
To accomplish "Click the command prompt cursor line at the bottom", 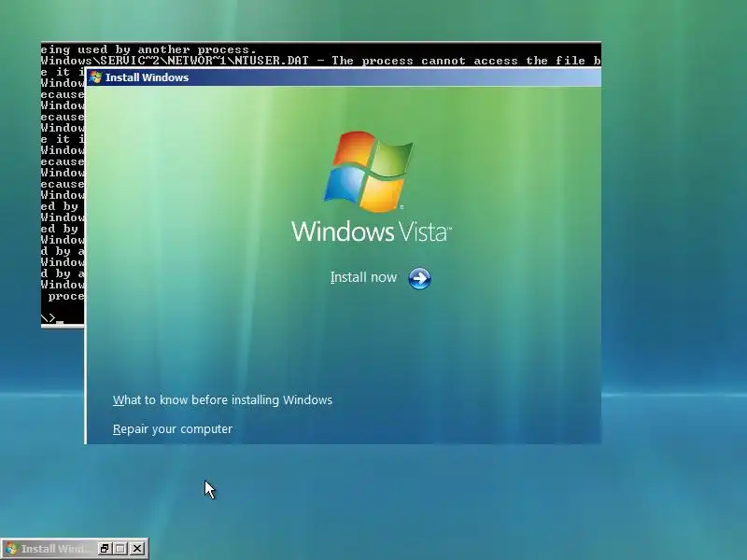I will pos(52,318).
